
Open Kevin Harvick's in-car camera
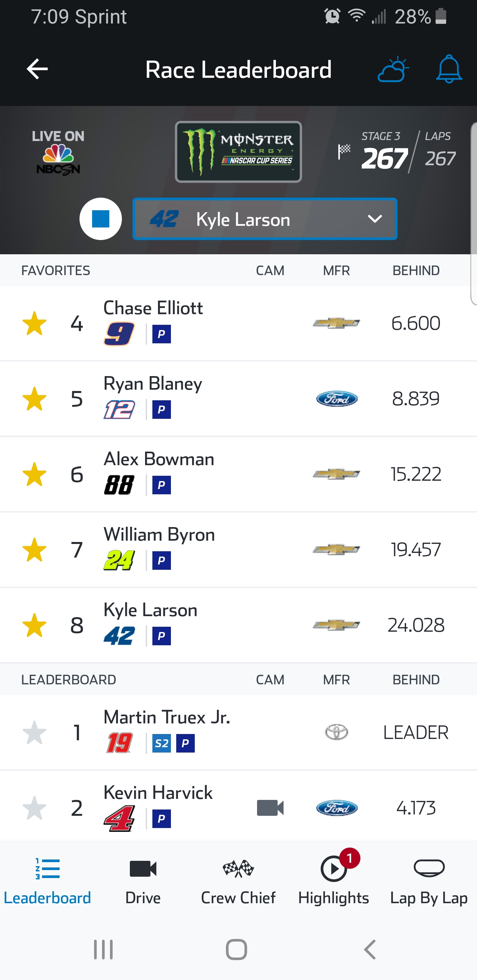coord(270,808)
